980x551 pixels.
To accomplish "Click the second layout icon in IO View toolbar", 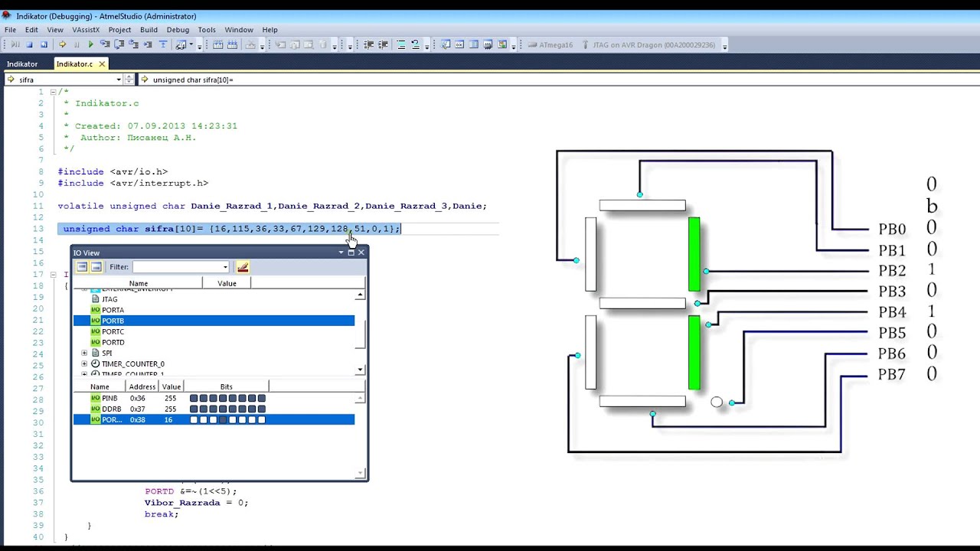I will coord(96,267).
